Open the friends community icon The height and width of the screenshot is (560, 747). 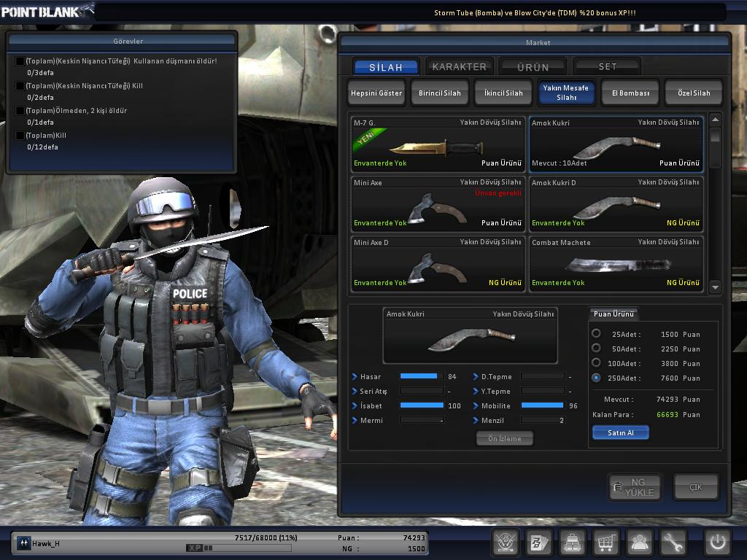[640, 542]
